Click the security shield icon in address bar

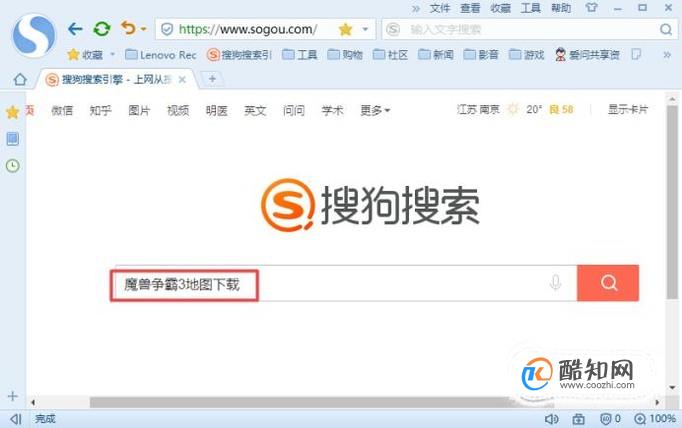coord(167,30)
